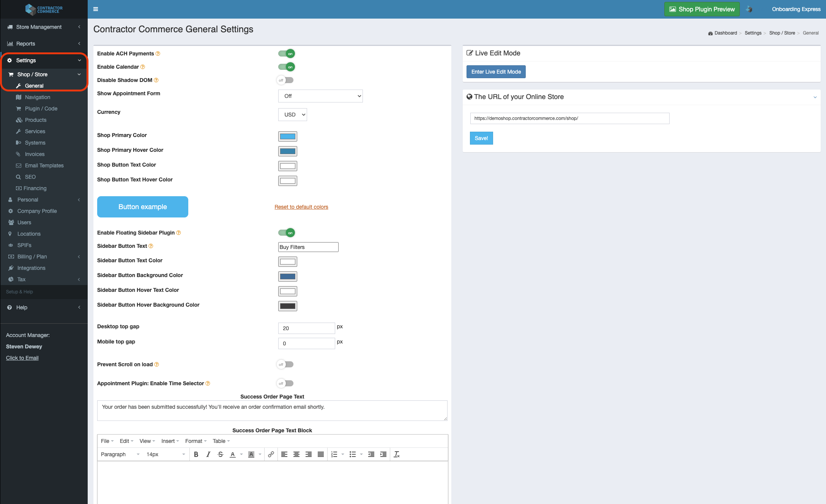Open Show Appointment Form dropdown
Image resolution: width=826 pixels, height=504 pixels.
point(320,96)
